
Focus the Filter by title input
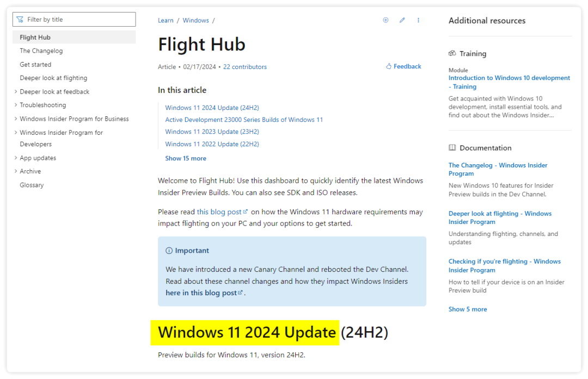pyautogui.click(x=79, y=20)
